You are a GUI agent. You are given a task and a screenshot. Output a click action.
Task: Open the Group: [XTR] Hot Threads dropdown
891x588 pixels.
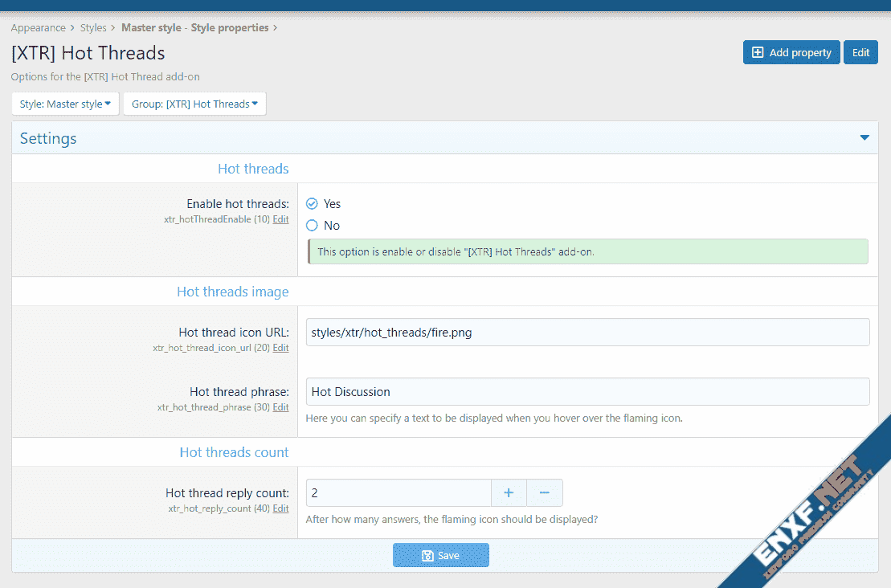194,104
